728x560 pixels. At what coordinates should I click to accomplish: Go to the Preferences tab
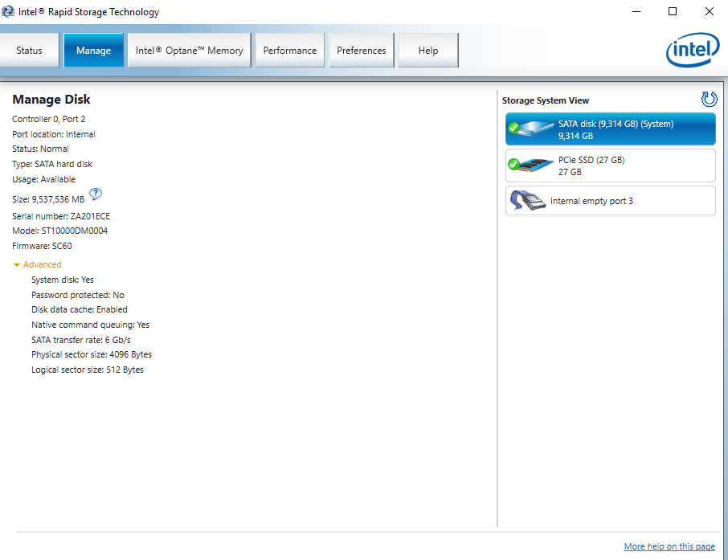pos(362,50)
